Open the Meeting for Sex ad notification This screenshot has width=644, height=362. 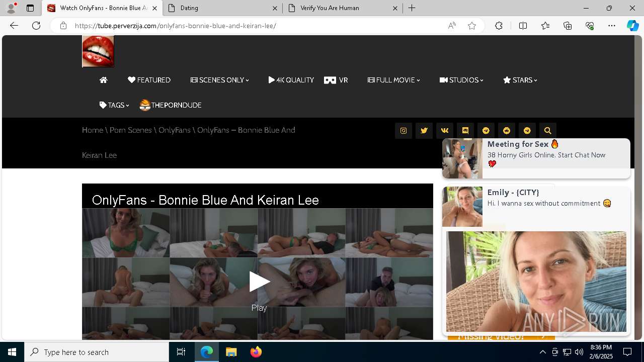coord(536,158)
